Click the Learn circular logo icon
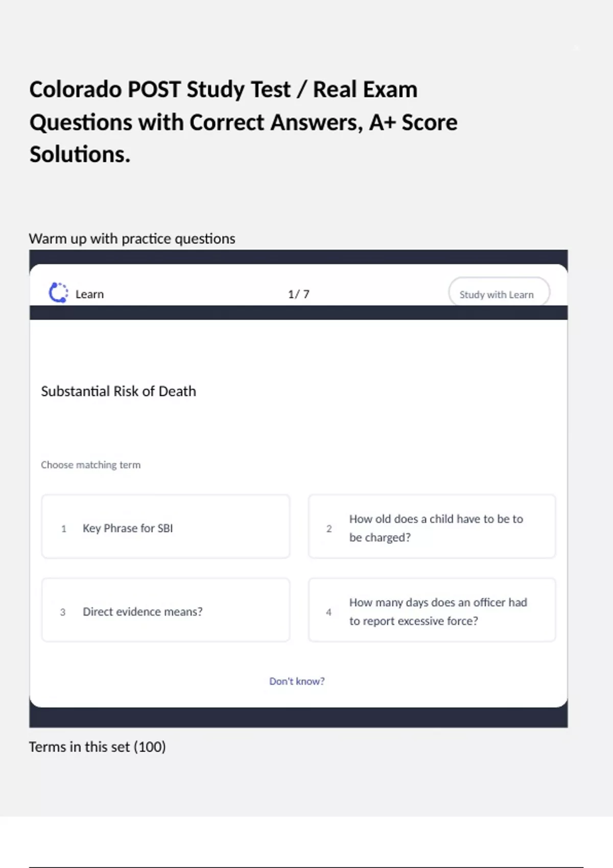Screen dimensions: 613x868 (58, 293)
